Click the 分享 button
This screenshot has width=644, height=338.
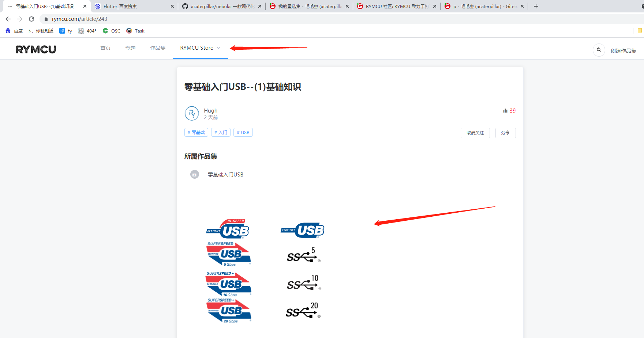coord(505,133)
